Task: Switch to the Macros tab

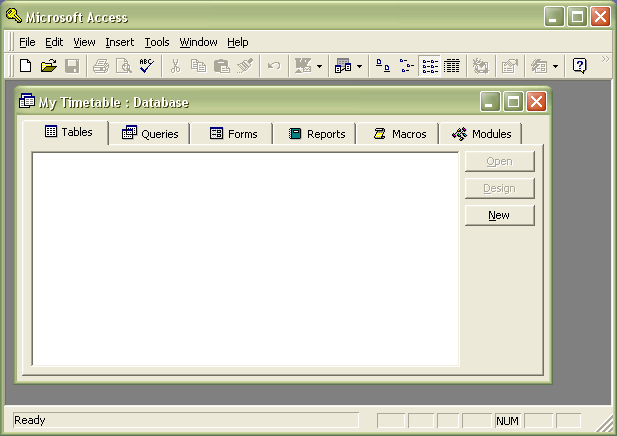Action: pos(399,134)
